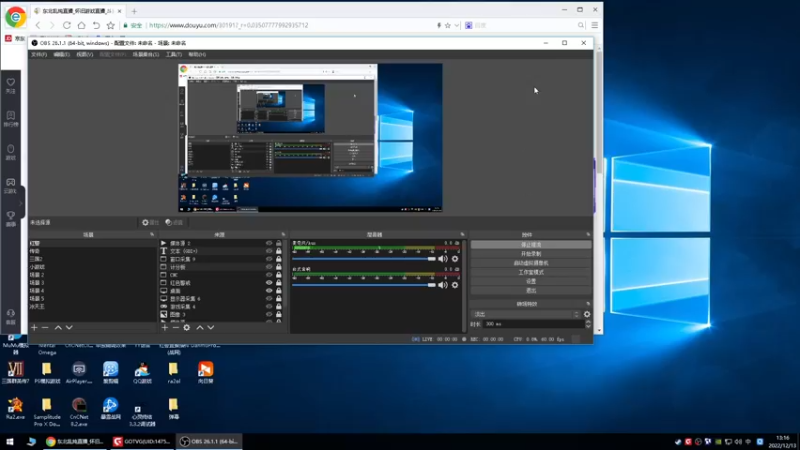Click the 停止推流 button
800x450 pixels.
pos(531,245)
